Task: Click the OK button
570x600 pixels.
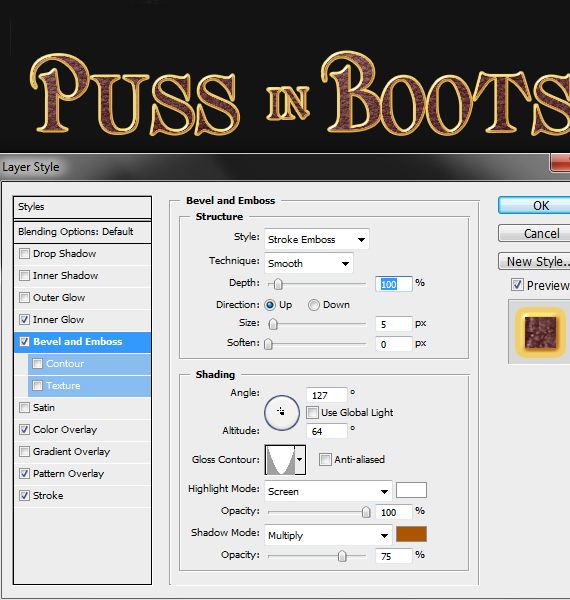Action: coord(534,205)
